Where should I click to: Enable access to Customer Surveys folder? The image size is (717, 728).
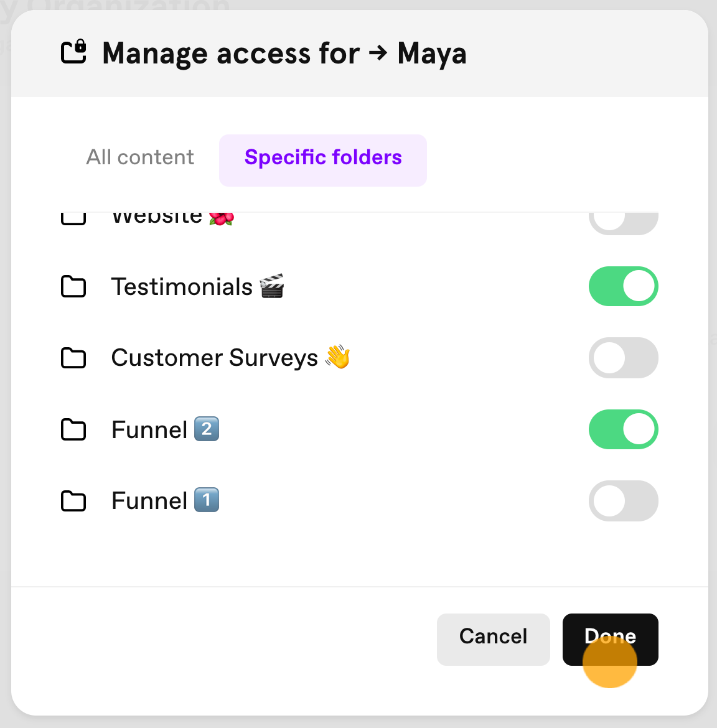[x=623, y=358]
